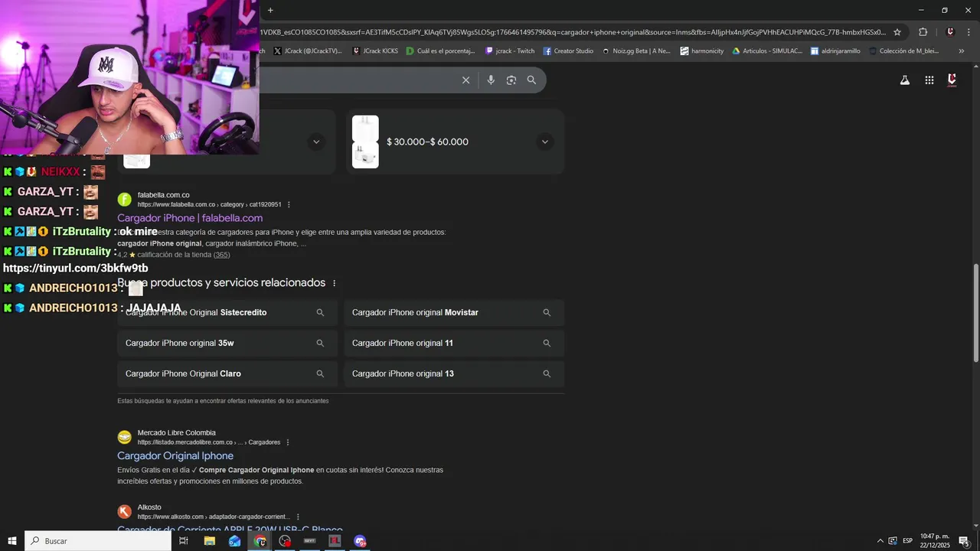Viewport: 980px width, 551px height.
Task: Click the magnifier search button in search box
Action: coord(531,80)
